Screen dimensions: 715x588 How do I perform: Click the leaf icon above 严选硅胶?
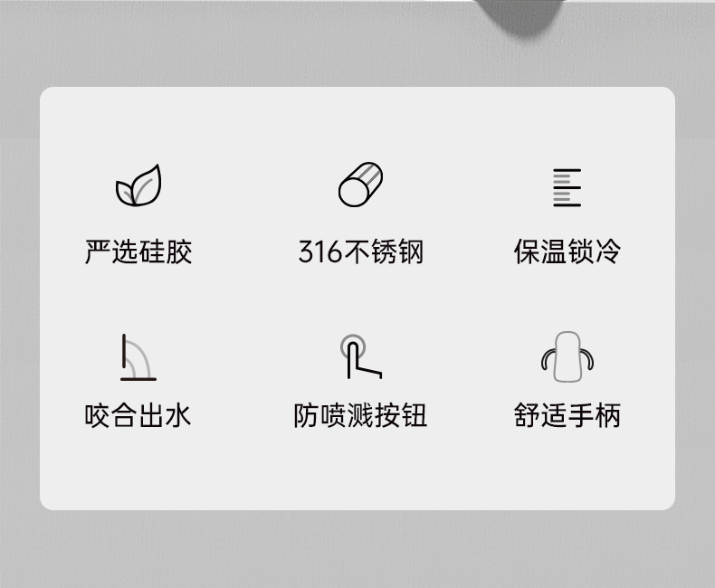click(138, 185)
